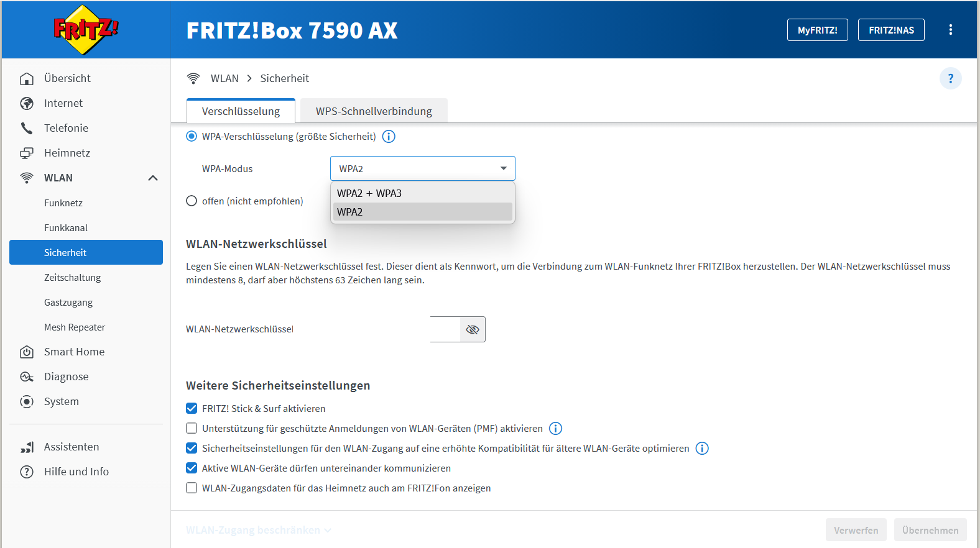This screenshot has height=548, width=980.
Task: Click the WLAN-Netzwerkschlüssel heading
Action: coord(256,244)
